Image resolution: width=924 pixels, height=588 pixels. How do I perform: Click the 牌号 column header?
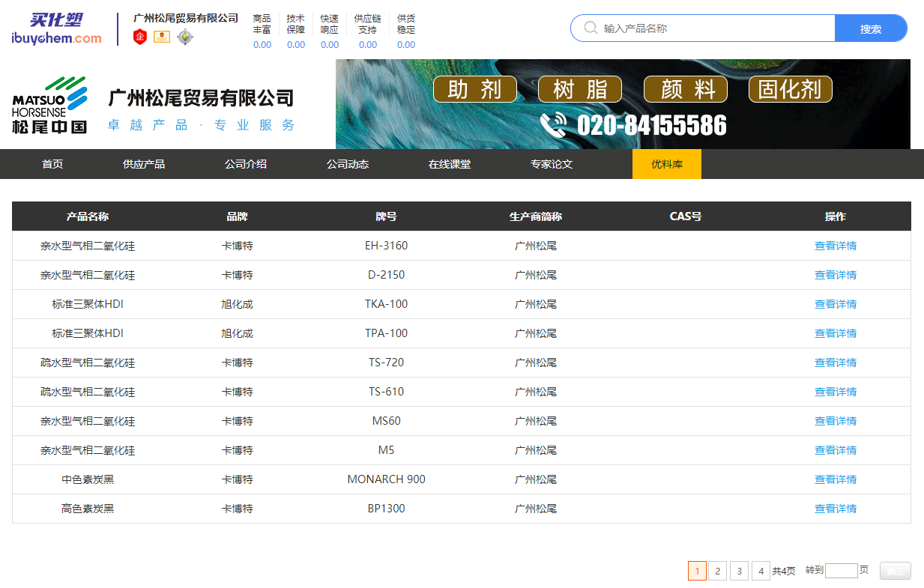point(387,216)
